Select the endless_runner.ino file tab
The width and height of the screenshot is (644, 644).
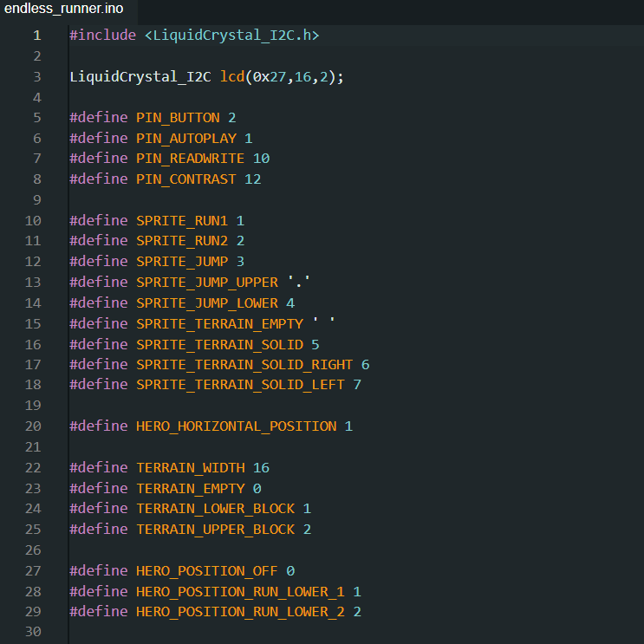63,9
